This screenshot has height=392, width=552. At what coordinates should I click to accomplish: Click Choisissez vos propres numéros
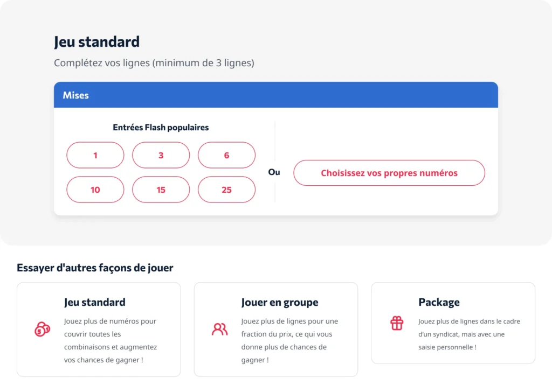point(389,173)
